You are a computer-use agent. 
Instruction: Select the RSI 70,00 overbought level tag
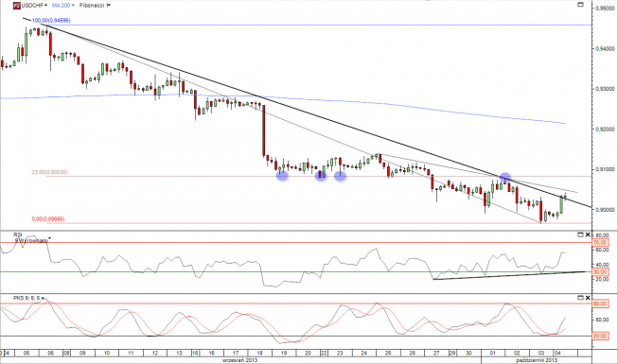click(599, 243)
